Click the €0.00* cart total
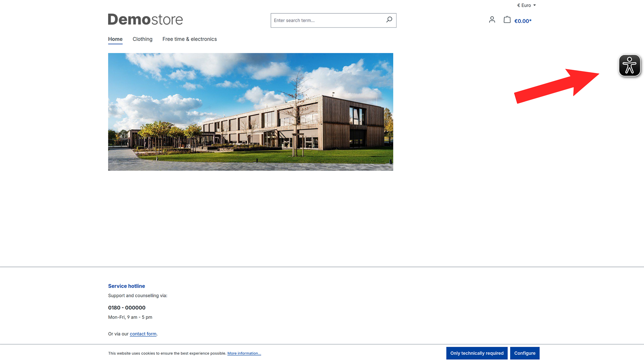 (523, 21)
